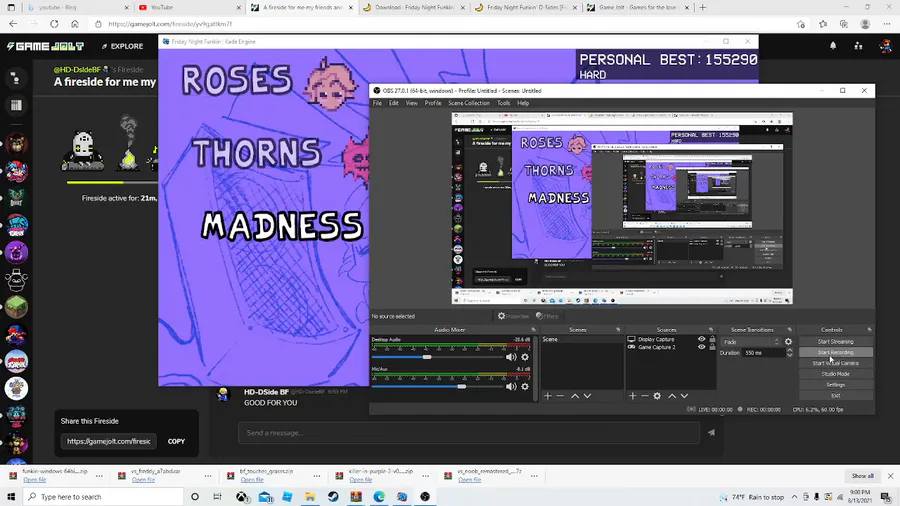900x506 pixels.
Task: Copy the Fireside share link
Action: coord(176,441)
